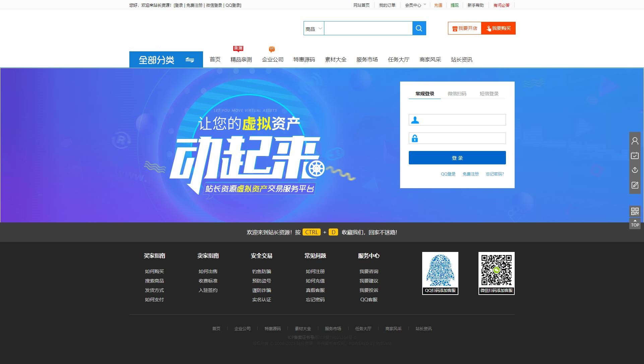Click the 微信扫码添加客服 QR image
The image size is (644, 364).
tap(496, 273)
